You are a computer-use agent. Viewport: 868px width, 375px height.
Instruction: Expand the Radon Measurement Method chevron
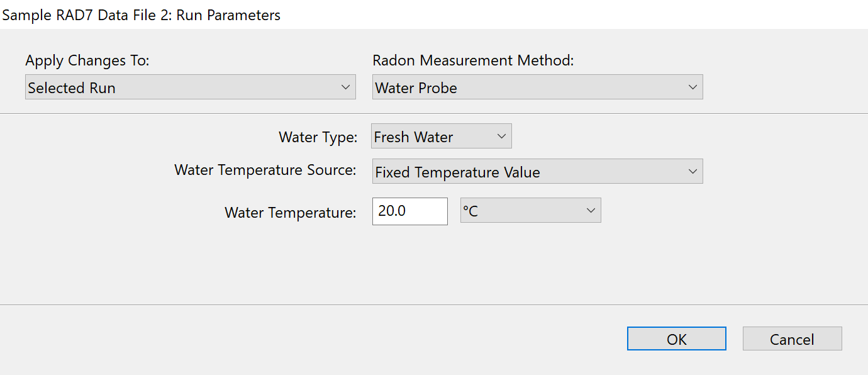click(692, 87)
